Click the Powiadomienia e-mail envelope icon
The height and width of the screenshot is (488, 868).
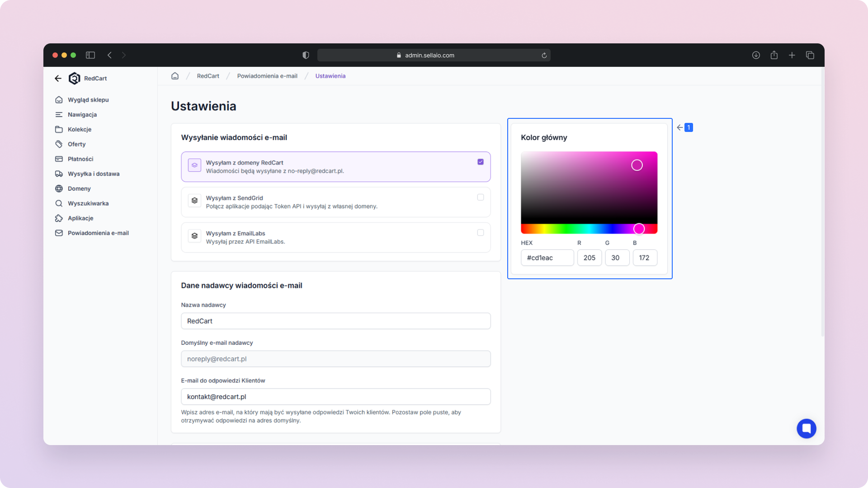(59, 233)
